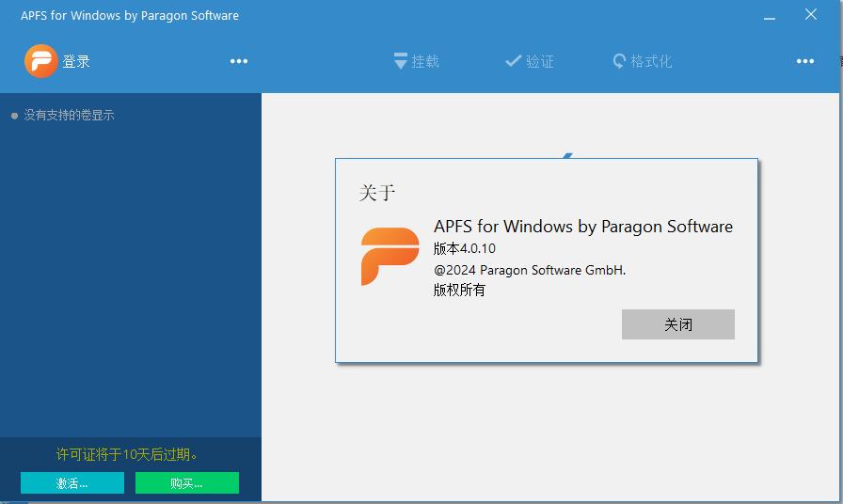Image resolution: width=843 pixels, height=504 pixels.
Task: Click the 许可证将于10天后过期 license notice
Action: (x=126, y=454)
